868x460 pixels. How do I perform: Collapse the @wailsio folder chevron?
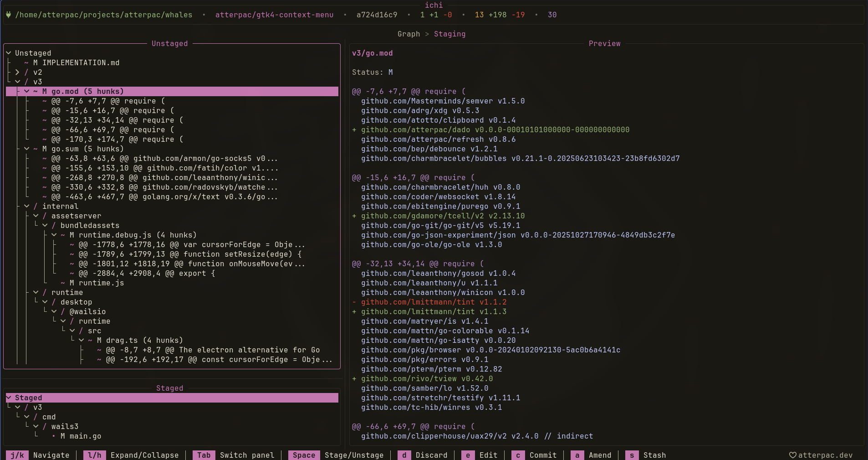coord(54,311)
